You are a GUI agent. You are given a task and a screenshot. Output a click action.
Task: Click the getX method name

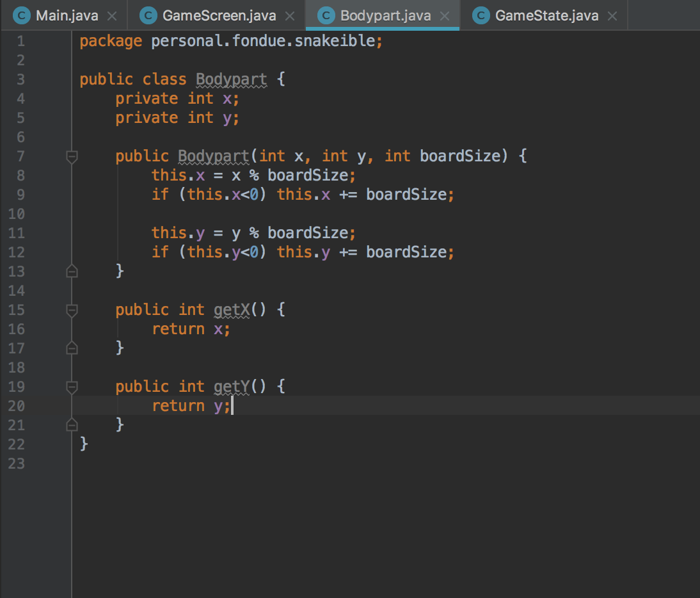pos(231,310)
